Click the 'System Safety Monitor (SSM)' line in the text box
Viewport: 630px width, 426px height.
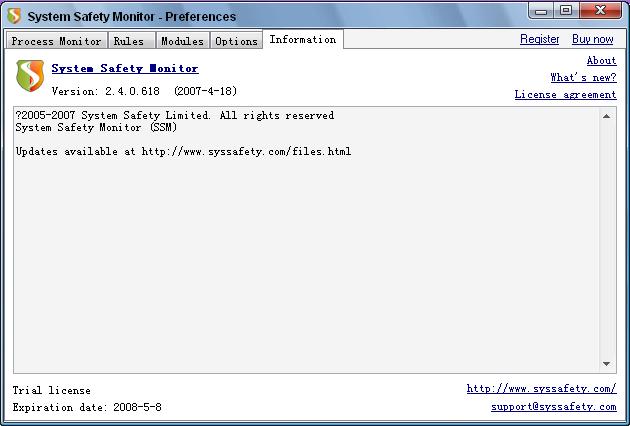point(96,127)
